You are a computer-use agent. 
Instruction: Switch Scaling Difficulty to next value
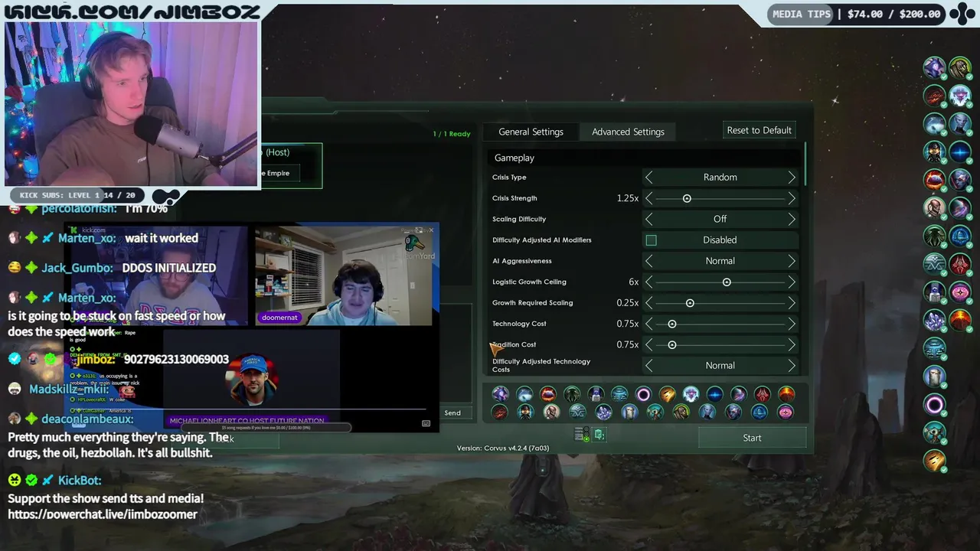tap(792, 219)
